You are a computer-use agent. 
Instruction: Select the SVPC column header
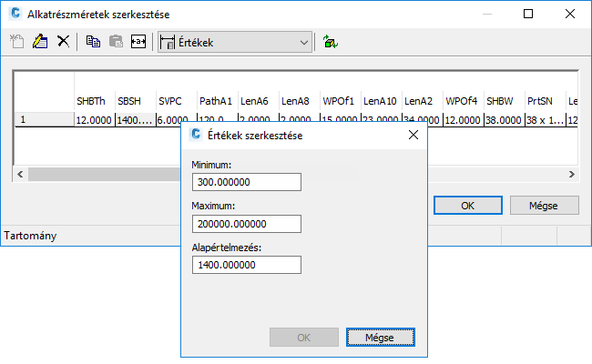click(170, 101)
